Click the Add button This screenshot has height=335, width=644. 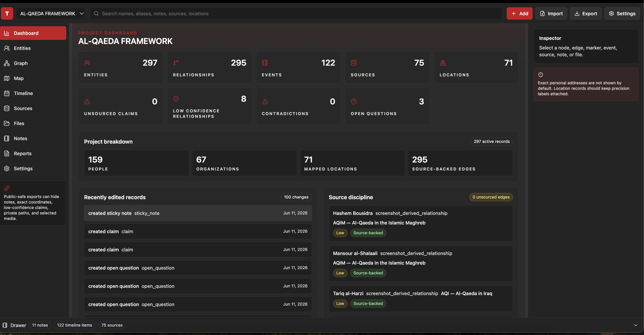point(519,13)
